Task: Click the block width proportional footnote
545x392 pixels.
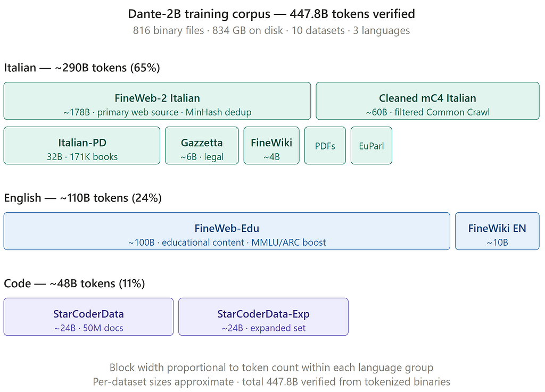Action: click(271, 368)
